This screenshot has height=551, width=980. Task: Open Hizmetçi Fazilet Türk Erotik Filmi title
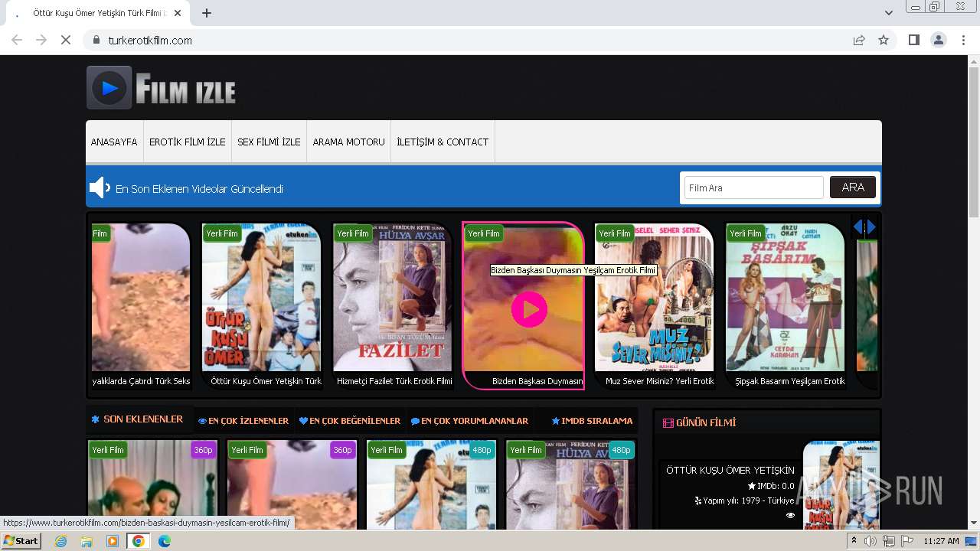click(x=394, y=381)
